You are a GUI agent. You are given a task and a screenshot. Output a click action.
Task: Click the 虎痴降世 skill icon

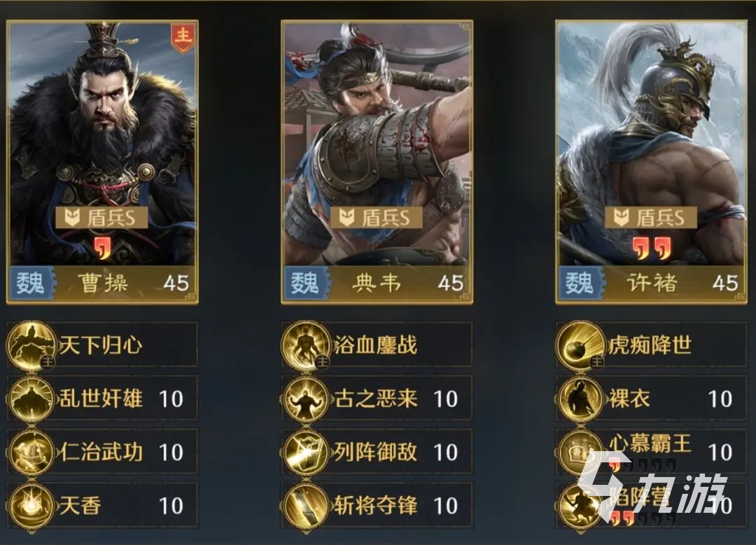[x=580, y=346]
